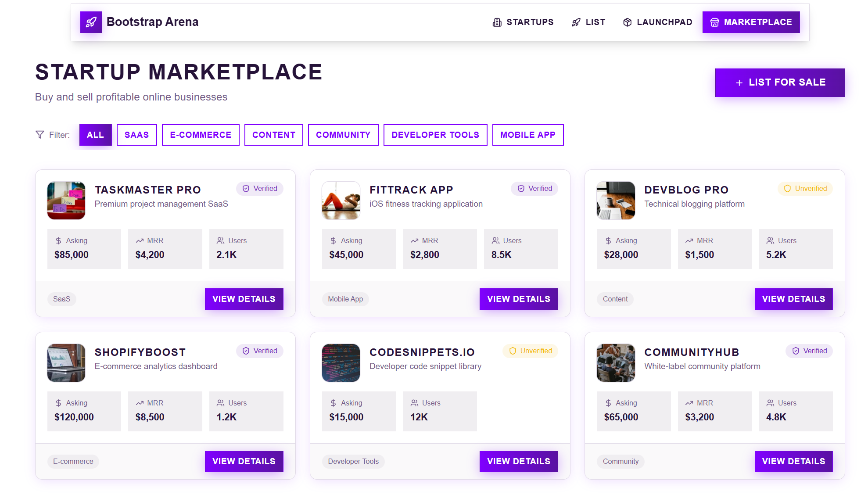Click the List rocket icon in the navbar
868x502 pixels.
coord(575,22)
